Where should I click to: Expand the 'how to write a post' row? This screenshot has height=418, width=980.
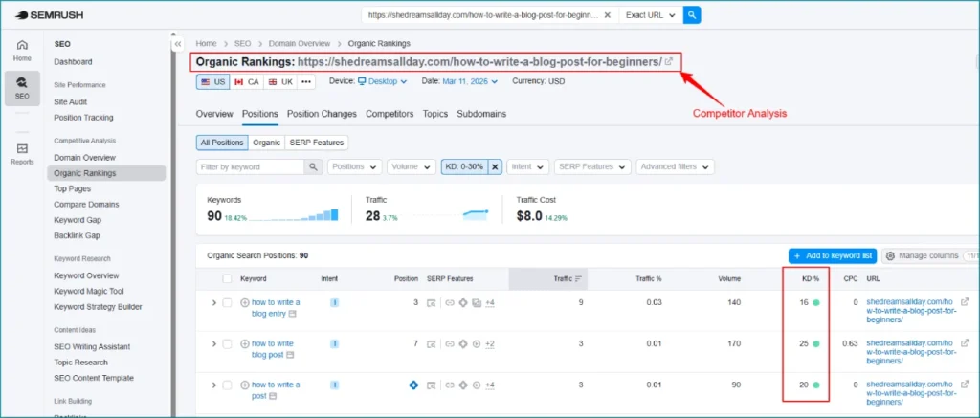click(x=213, y=385)
